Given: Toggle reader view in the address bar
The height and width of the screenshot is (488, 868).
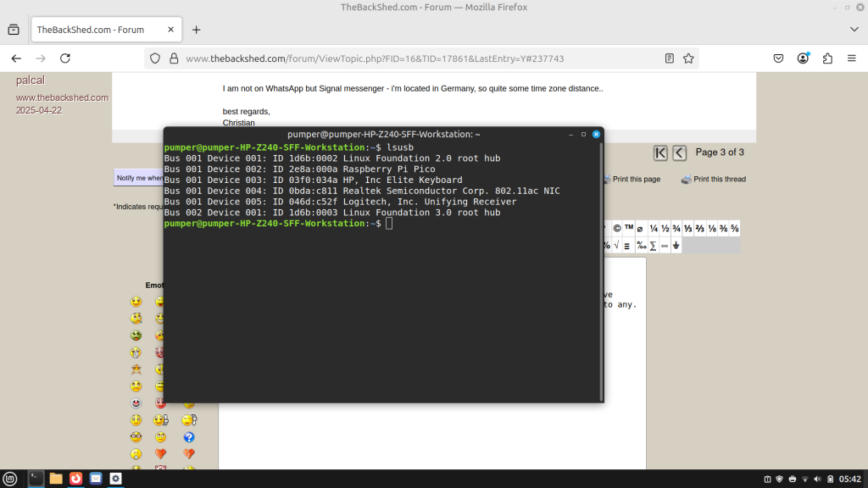Looking at the screenshot, I should [670, 58].
